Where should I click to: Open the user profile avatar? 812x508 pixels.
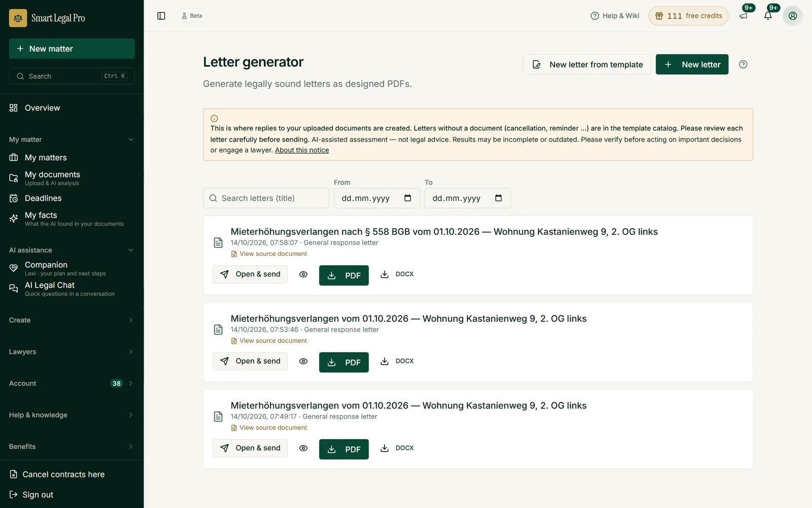point(793,16)
